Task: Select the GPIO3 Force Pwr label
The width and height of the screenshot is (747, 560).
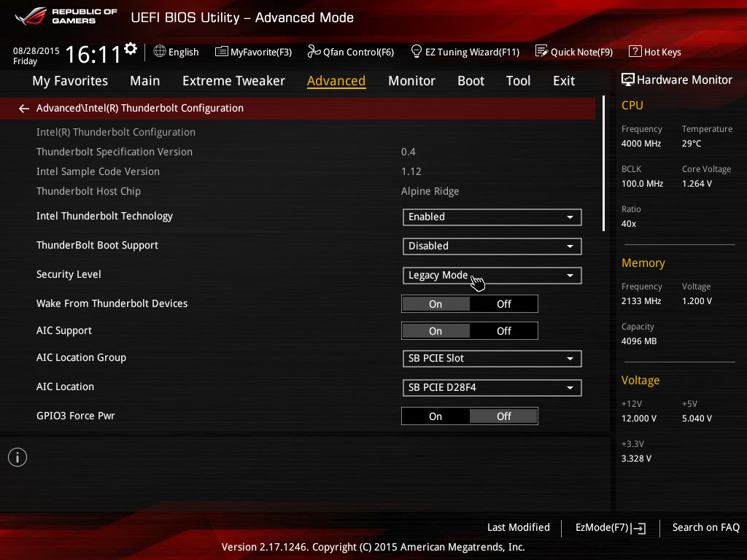Action: [76, 416]
